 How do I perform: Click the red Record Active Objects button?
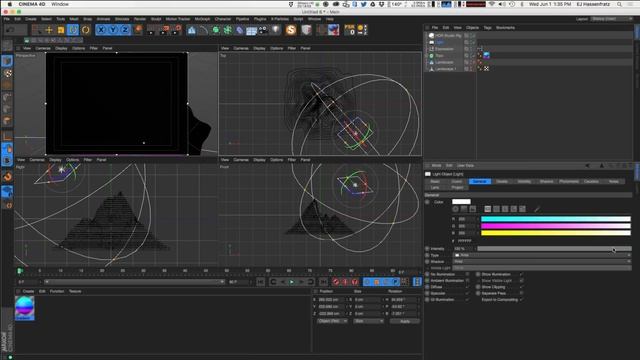tap(336, 282)
